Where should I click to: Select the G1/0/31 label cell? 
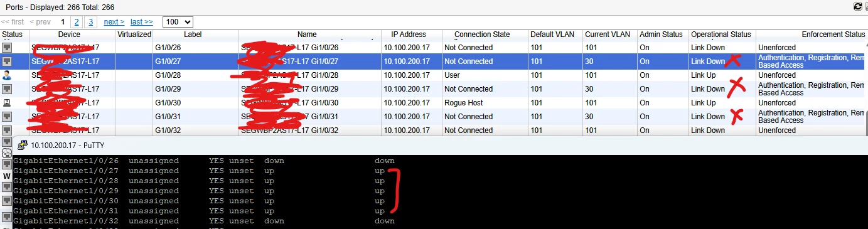167,117
